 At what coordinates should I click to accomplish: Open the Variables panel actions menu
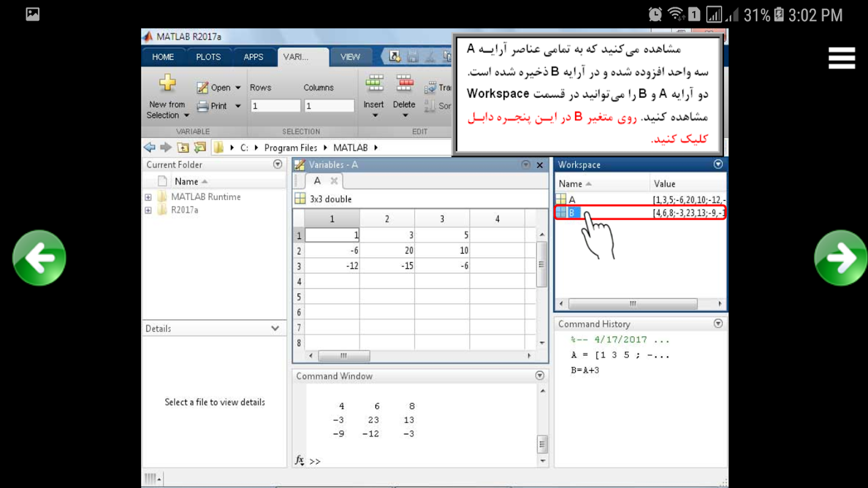(526, 165)
